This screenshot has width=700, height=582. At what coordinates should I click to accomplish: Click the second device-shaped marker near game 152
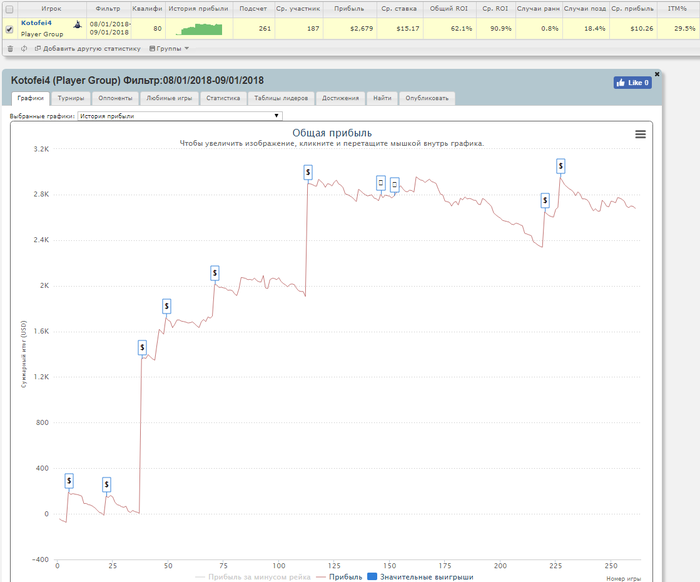pos(395,184)
